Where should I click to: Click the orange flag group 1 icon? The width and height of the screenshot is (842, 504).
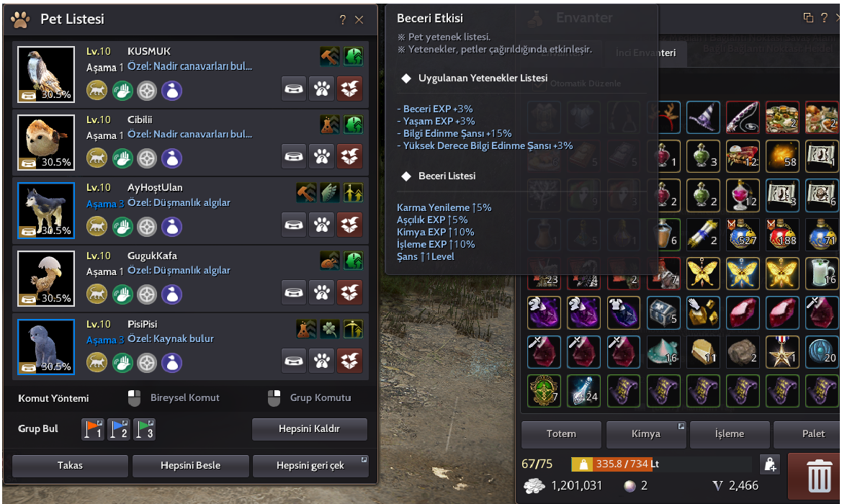93,429
